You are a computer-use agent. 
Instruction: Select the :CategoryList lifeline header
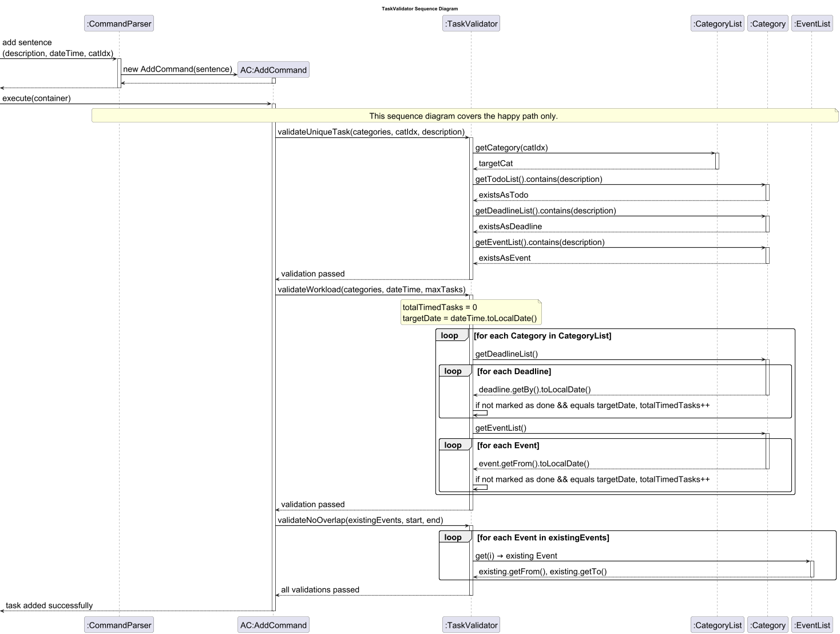tap(717, 23)
